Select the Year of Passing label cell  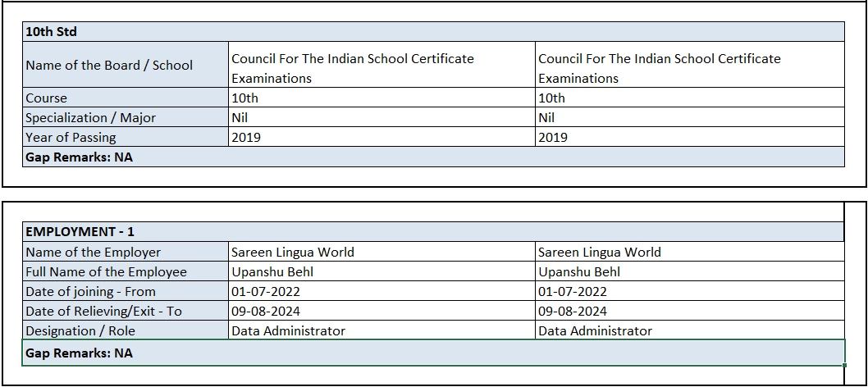click(71, 138)
